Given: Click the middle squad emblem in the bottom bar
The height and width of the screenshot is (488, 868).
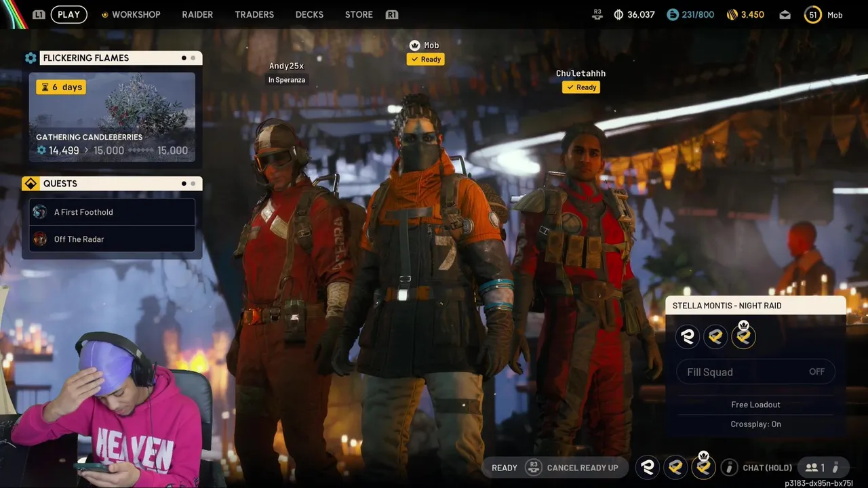Looking at the screenshot, I should [675, 467].
